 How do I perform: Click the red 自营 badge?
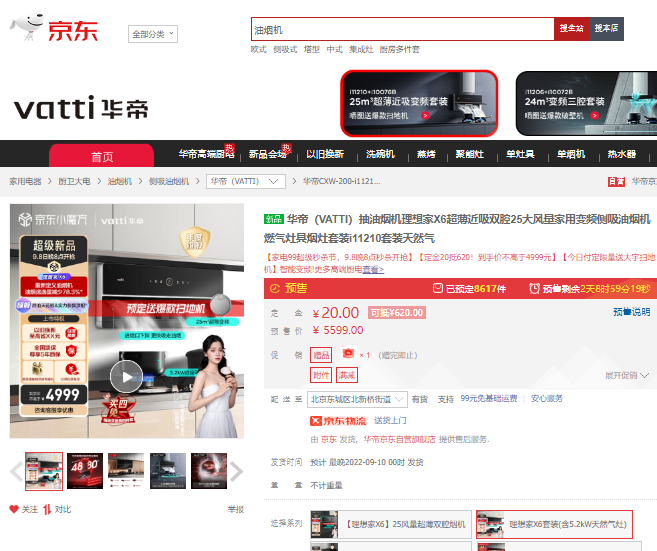click(616, 181)
